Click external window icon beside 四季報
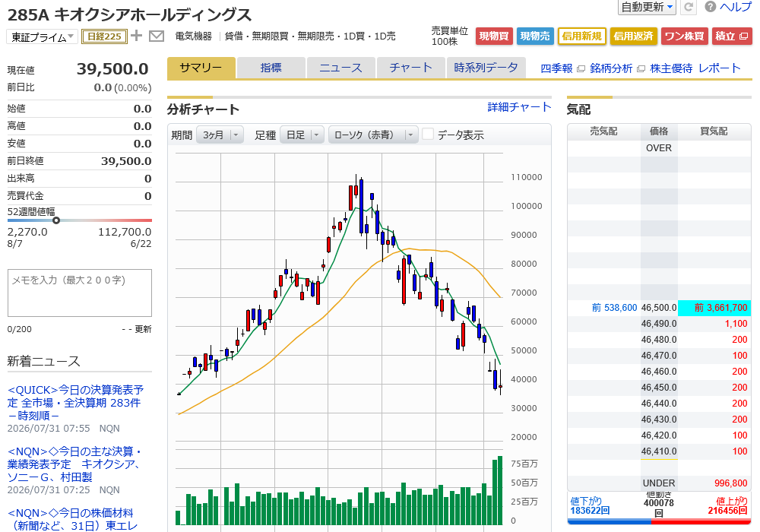The width and height of the screenshot is (760, 532). (x=581, y=69)
